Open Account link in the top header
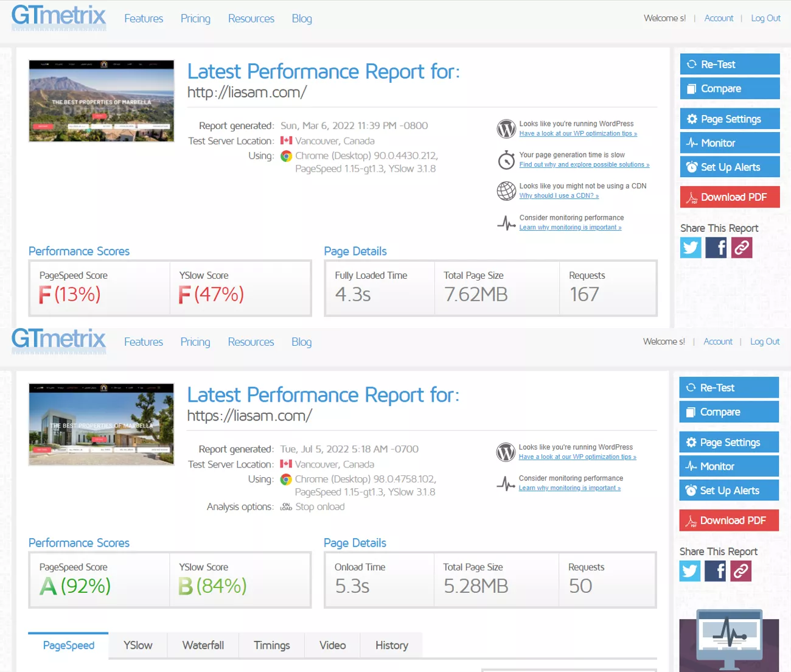This screenshot has width=791, height=672. point(719,18)
